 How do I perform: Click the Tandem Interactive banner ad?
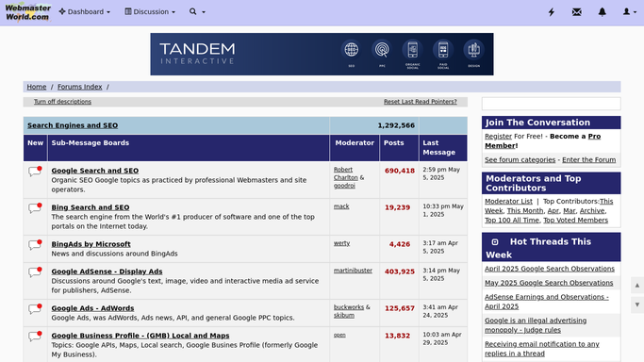click(x=322, y=54)
